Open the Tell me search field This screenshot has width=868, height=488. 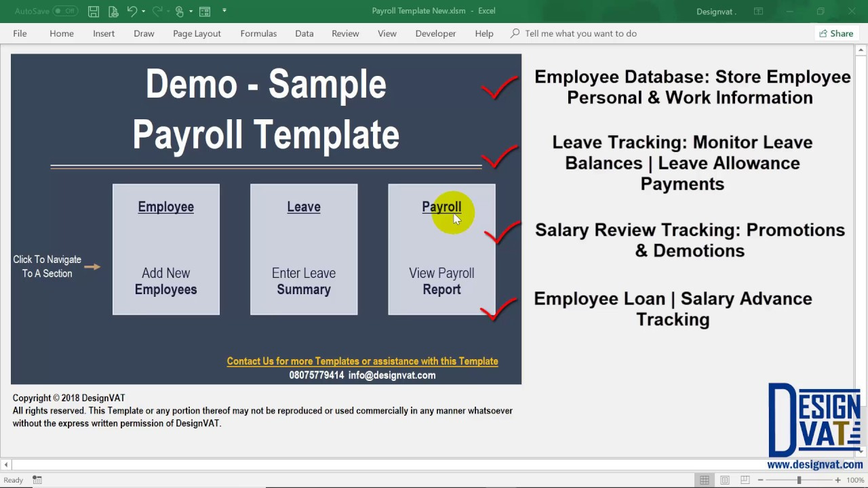coord(580,33)
